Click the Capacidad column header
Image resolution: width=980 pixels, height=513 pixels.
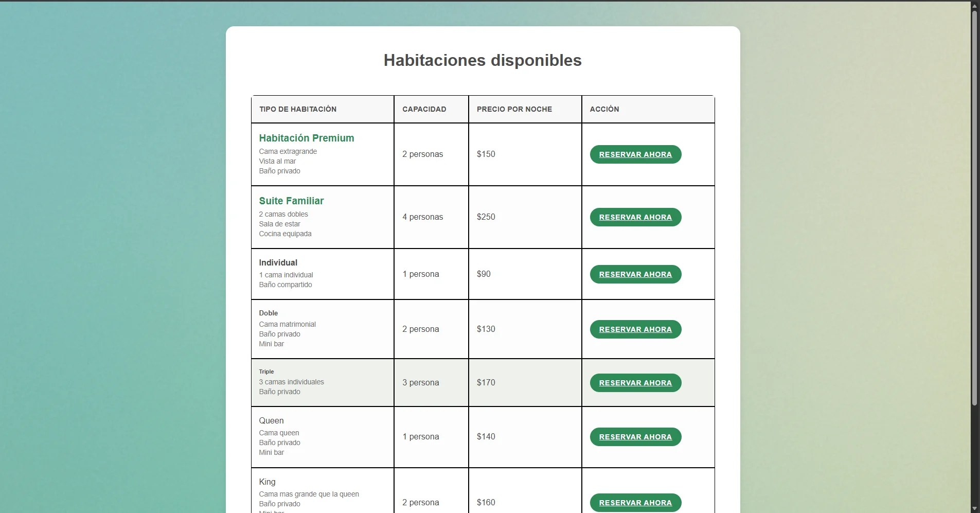(424, 109)
